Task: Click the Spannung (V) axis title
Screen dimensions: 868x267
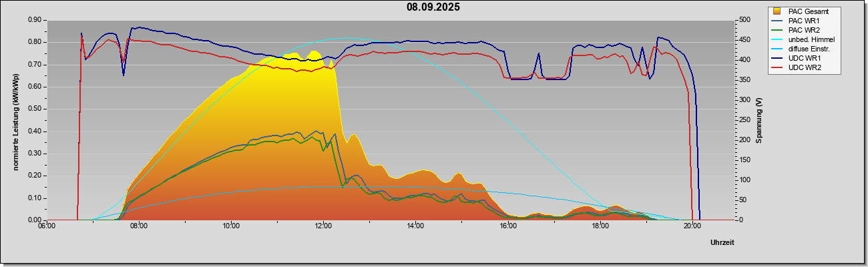Action: [x=758, y=120]
